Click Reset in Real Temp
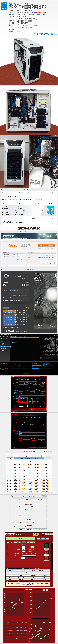Viewport: 58px width, 644px height. (x=36, y=529)
